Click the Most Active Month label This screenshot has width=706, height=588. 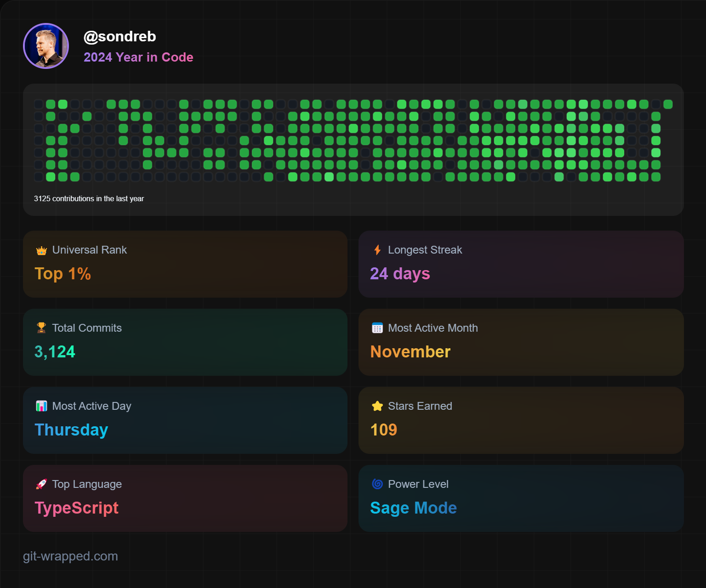pos(433,328)
